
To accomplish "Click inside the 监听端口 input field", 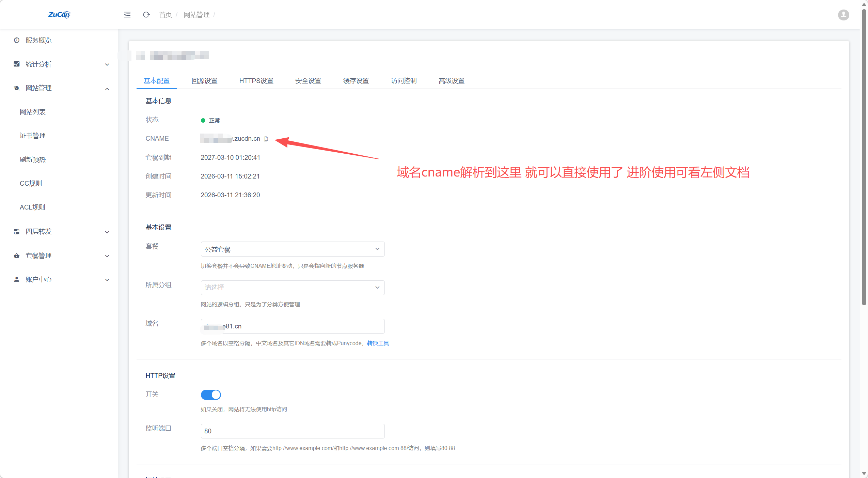I will point(292,431).
